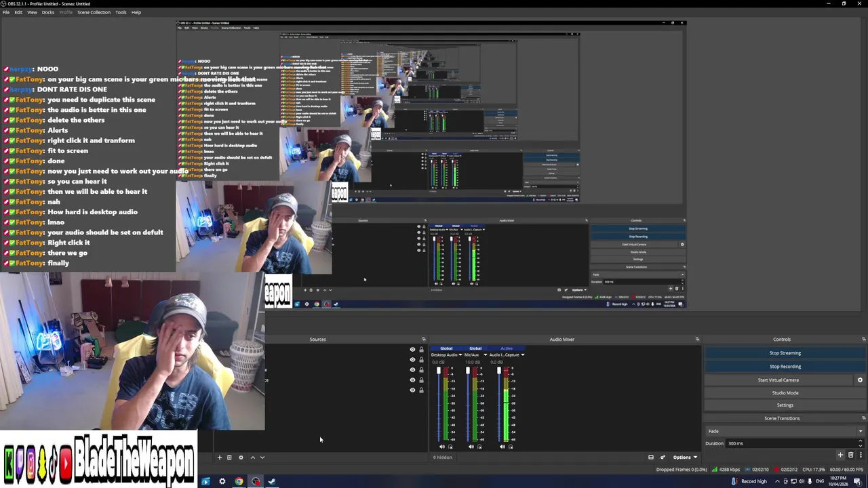Open virtual camera settings gear
This screenshot has width=868, height=488.
[x=860, y=380]
